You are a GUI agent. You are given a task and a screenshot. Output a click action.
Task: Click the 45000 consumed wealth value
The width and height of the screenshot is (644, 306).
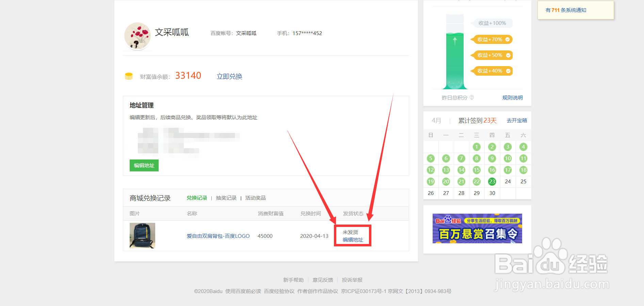[265, 236]
